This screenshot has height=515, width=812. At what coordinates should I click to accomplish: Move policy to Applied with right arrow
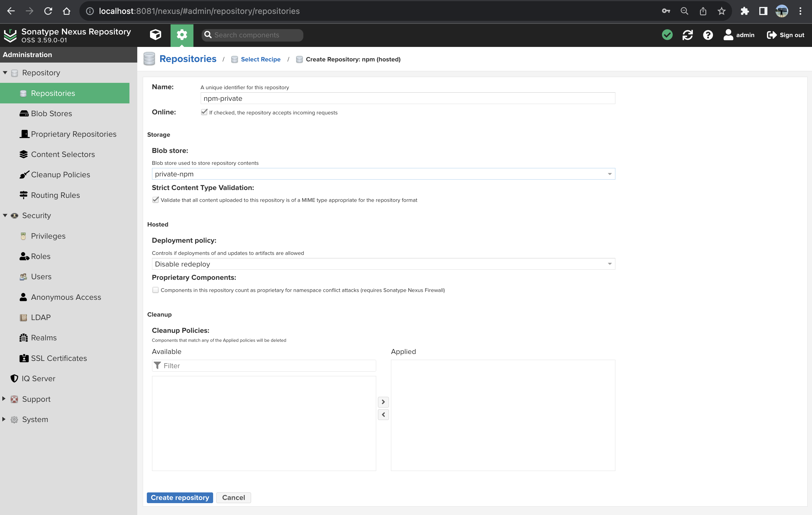pyautogui.click(x=383, y=402)
